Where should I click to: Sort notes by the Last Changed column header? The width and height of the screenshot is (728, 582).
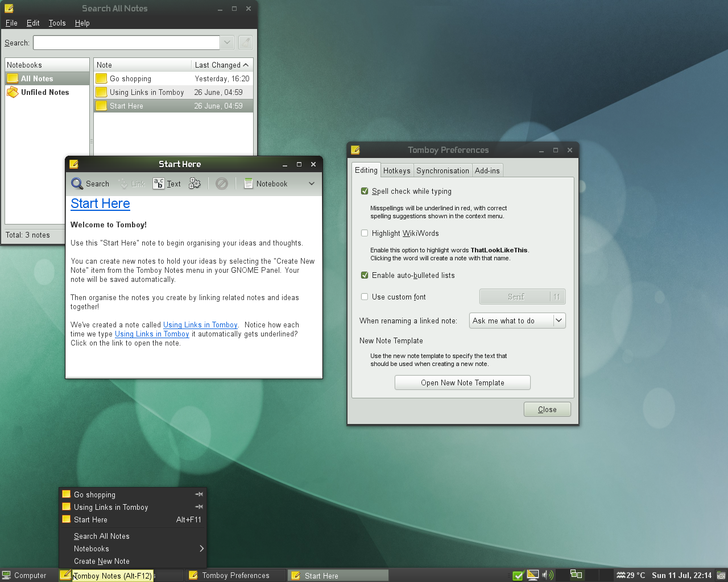[x=222, y=65]
